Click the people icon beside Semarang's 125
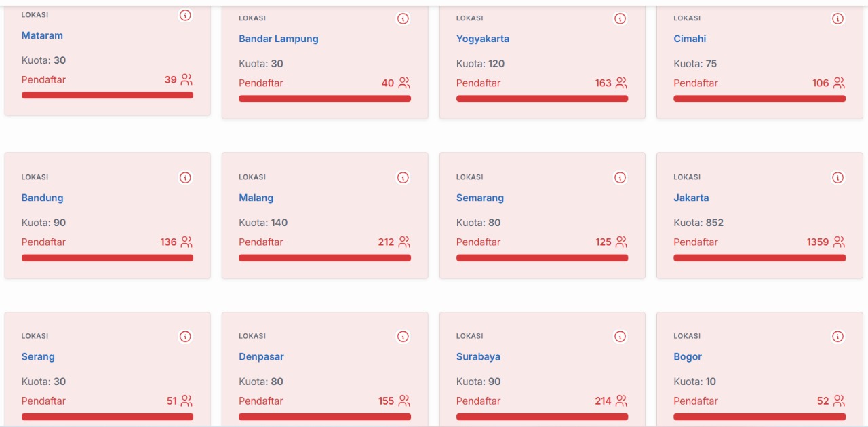This screenshot has width=868, height=427. pos(621,242)
